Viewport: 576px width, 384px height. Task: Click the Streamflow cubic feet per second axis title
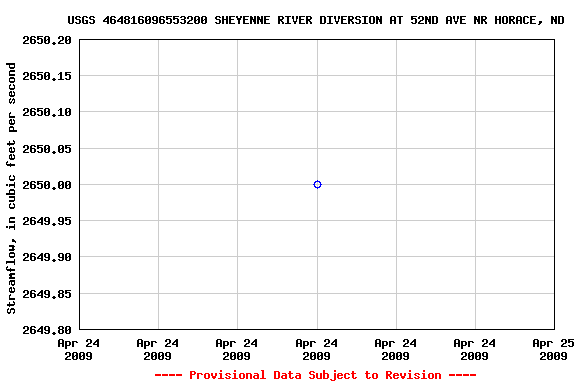pos(11,188)
